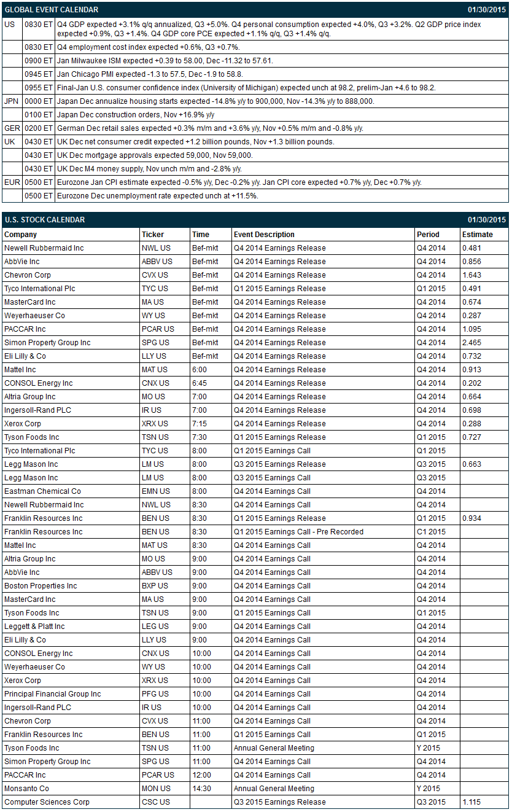Select the Q4 employment cost index event text

point(148,47)
